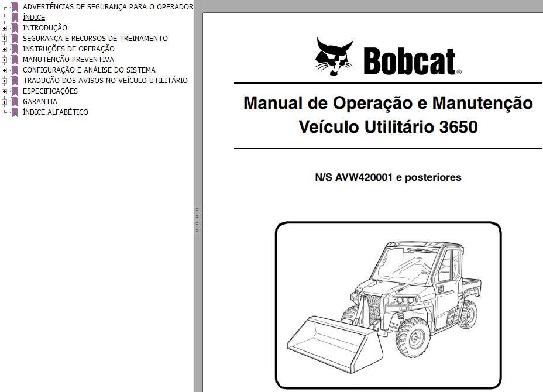The width and height of the screenshot is (543, 392).
Task: Expand SEGURANÇA E RECURSOS DE TREINAMENTO node
Action: pyautogui.click(x=4, y=39)
